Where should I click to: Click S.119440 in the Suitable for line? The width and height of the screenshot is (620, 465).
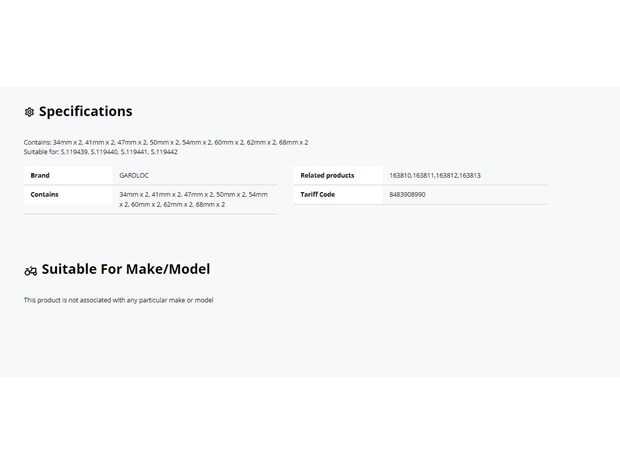[x=104, y=152]
